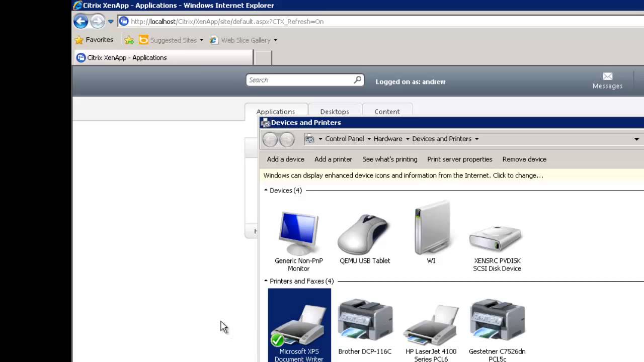Click the forward button in Devices and Printers

287,139
